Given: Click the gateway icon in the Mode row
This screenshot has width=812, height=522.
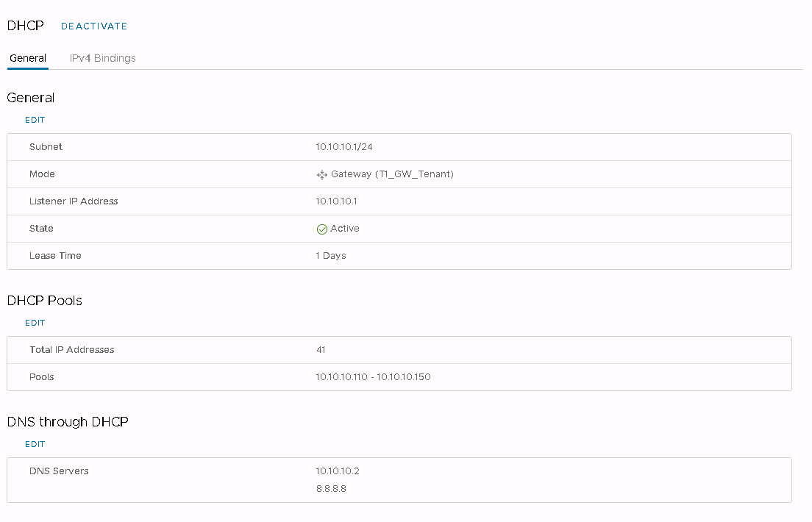Looking at the screenshot, I should tap(321, 175).
